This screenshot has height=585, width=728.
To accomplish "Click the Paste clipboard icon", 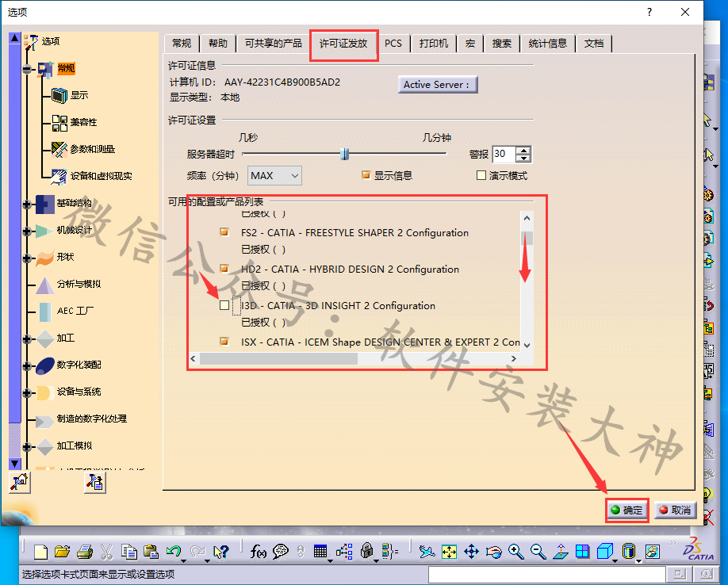I will [x=151, y=552].
